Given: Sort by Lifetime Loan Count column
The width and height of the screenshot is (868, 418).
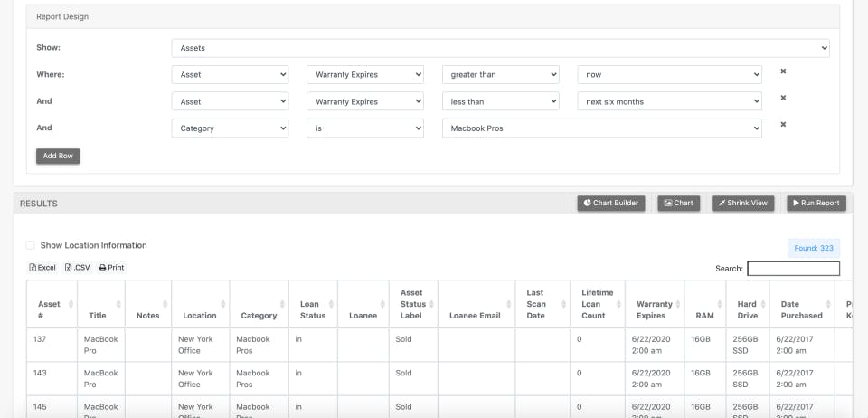Looking at the screenshot, I should pos(598,304).
